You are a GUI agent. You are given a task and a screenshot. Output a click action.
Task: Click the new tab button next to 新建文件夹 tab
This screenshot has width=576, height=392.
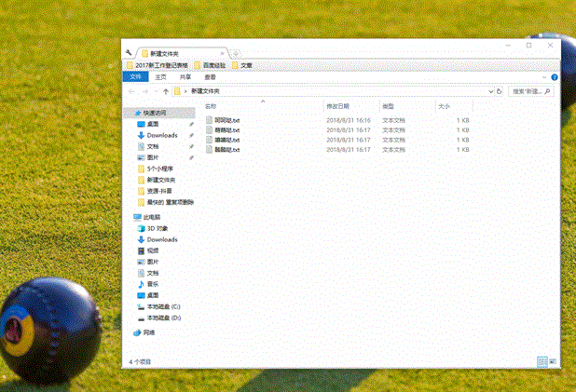[x=236, y=54]
